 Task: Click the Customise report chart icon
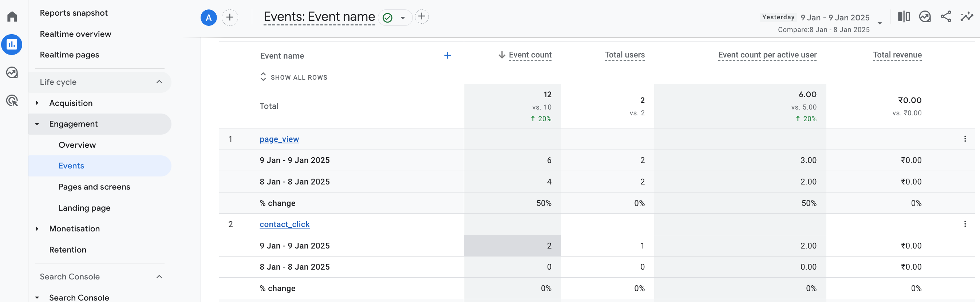[x=924, y=17]
